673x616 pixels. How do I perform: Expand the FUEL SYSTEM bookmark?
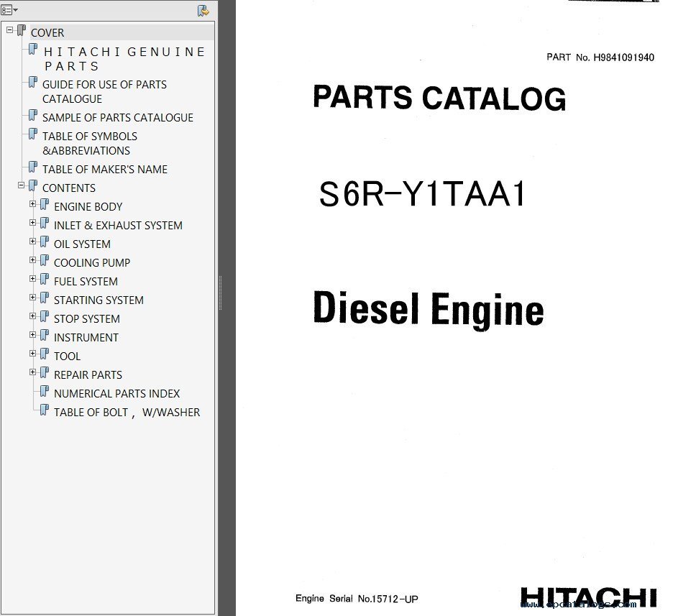(x=32, y=278)
